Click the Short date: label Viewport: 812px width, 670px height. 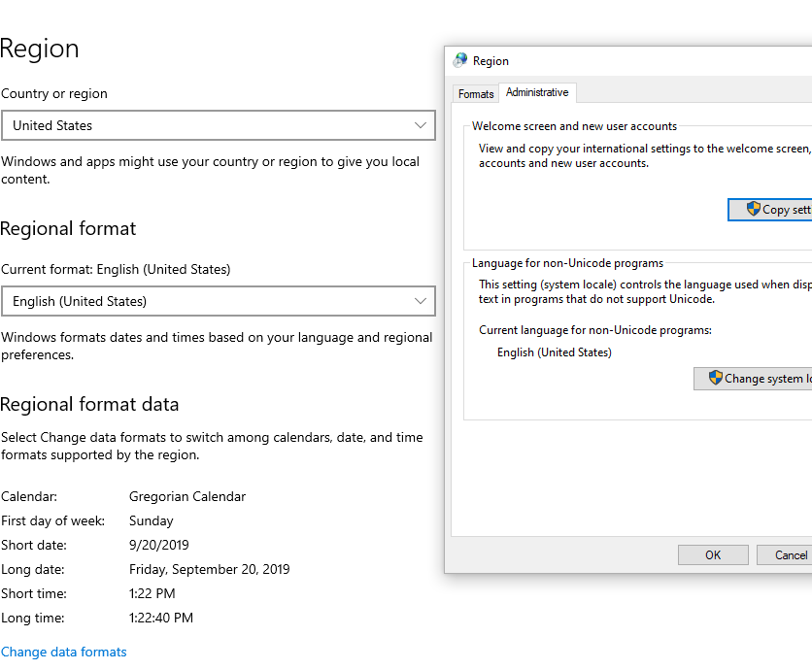click(x=34, y=545)
